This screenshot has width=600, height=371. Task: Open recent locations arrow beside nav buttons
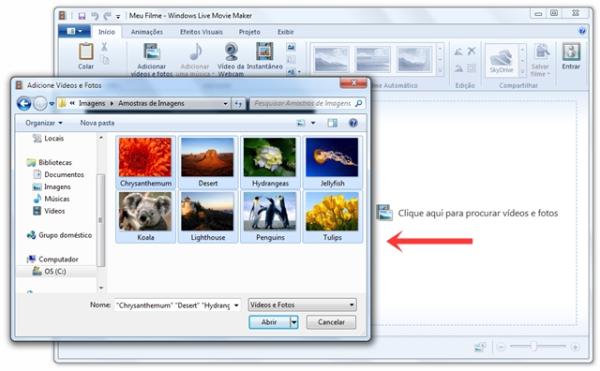[52, 104]
